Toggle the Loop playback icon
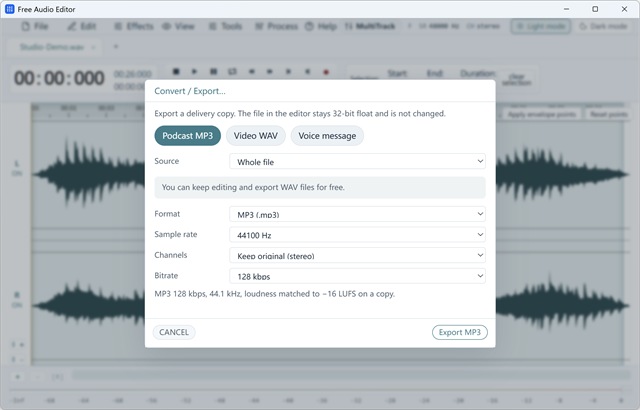The width and height of the screenshot is (640, 410). (x=232, y=71)
